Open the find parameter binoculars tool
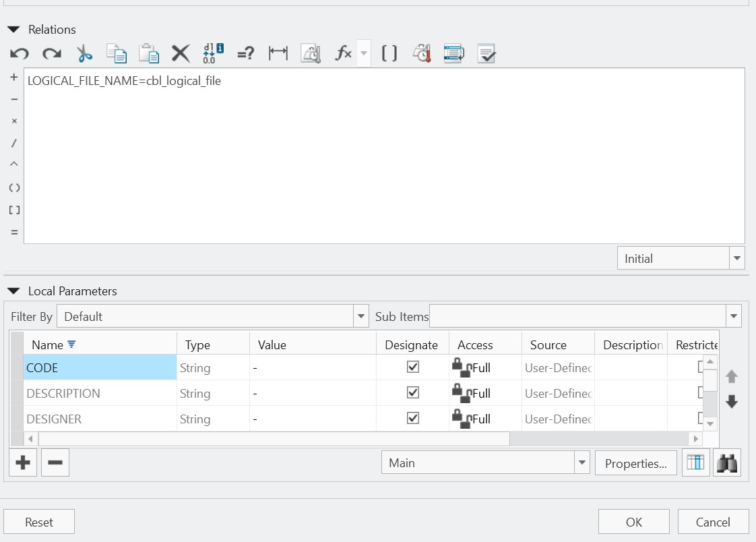Screen dimensions: 756x542 pyautogui.click(x=727, y=462)
